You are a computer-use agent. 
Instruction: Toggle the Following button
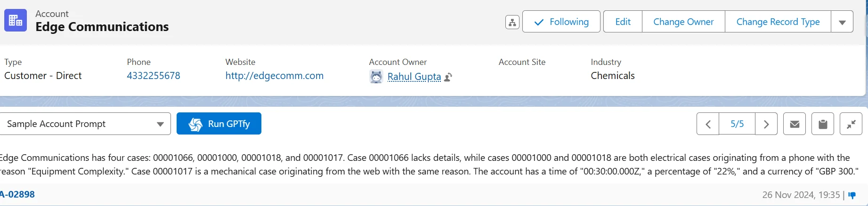(561, 22)
